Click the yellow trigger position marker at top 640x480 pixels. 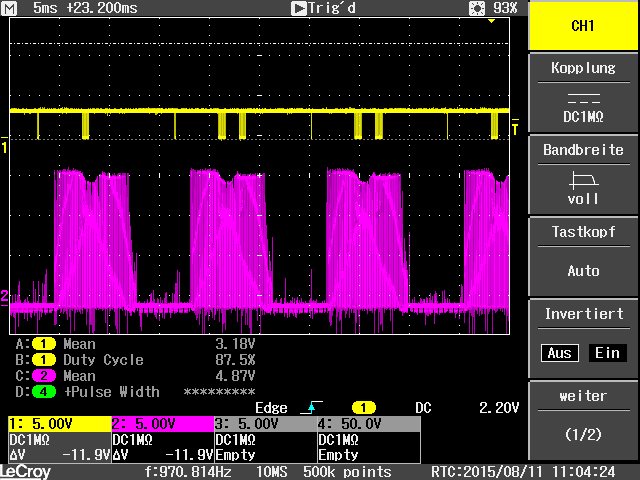[491, 21]
